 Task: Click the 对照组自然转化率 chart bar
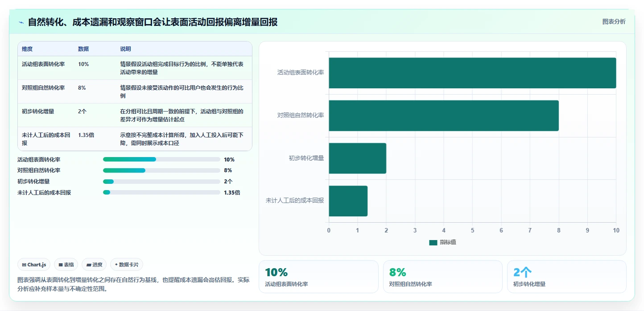(444, 116)
